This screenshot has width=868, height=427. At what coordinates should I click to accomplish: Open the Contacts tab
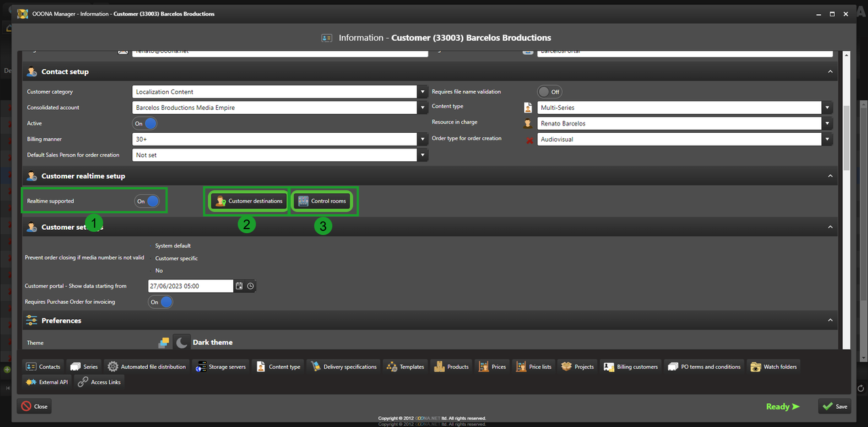click(43, 367)
